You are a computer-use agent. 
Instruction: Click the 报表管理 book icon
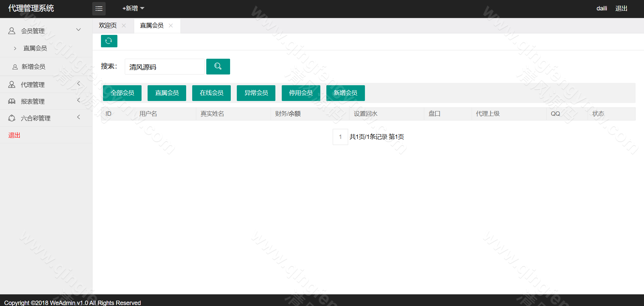click(x=12, y=101)
